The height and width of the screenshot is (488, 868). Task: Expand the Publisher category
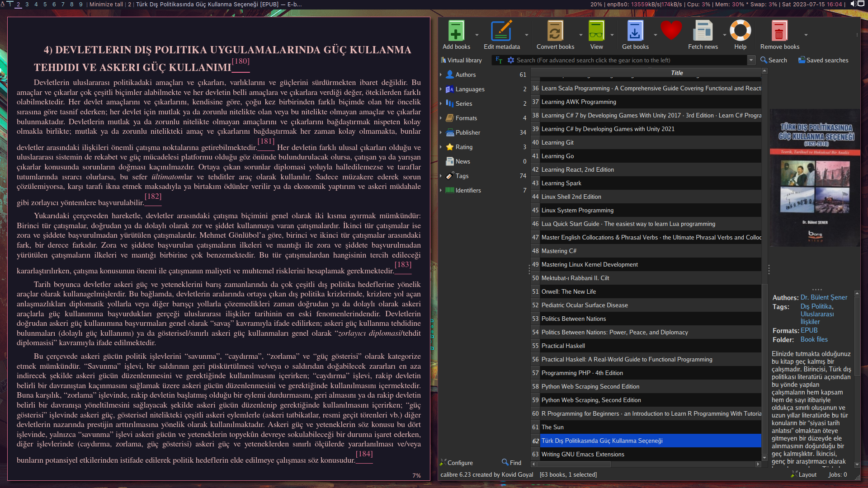click(441, 132)
